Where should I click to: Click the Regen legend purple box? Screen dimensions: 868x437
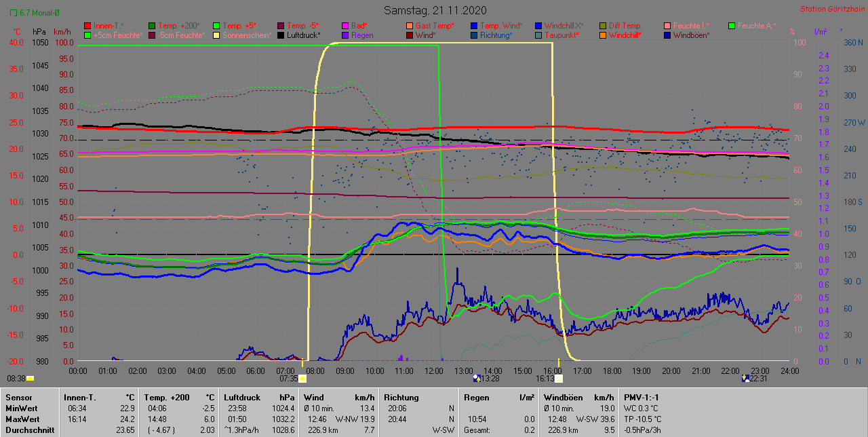click(x=344, y=35)
